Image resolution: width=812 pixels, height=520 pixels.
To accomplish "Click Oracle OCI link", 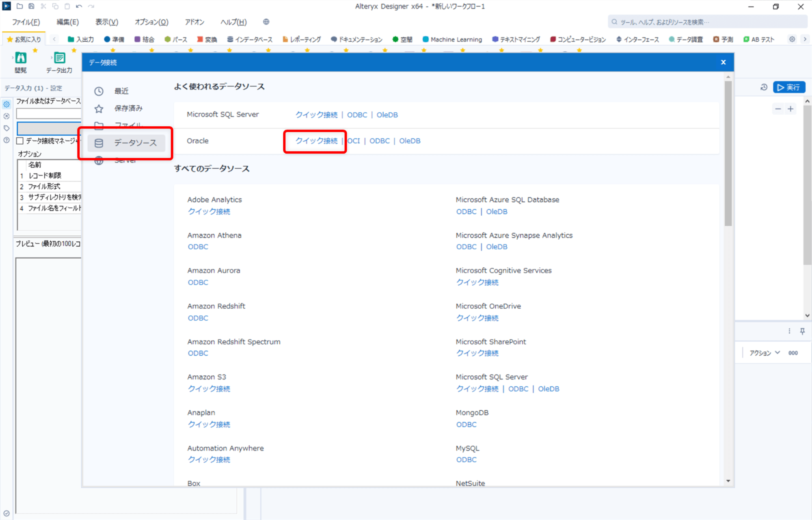I will coord(354,141).
